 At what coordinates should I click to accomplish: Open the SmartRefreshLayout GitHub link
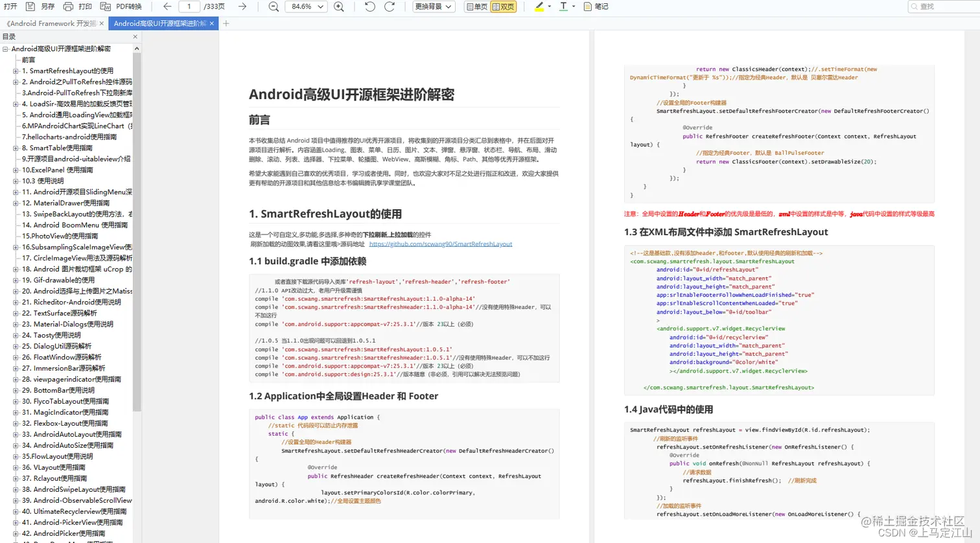pos(441,244)
